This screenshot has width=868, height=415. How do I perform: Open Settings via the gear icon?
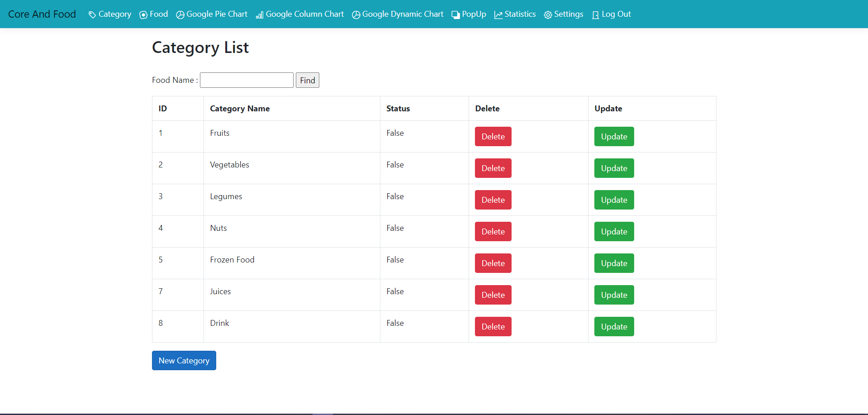[x=548, y=14]
